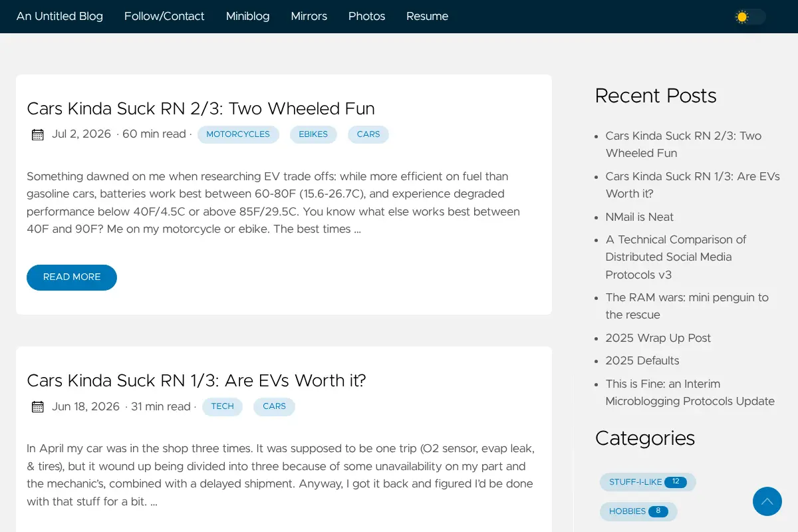Open post title Cars Kinda Suck RN 2/3

(x=201, y=108)
